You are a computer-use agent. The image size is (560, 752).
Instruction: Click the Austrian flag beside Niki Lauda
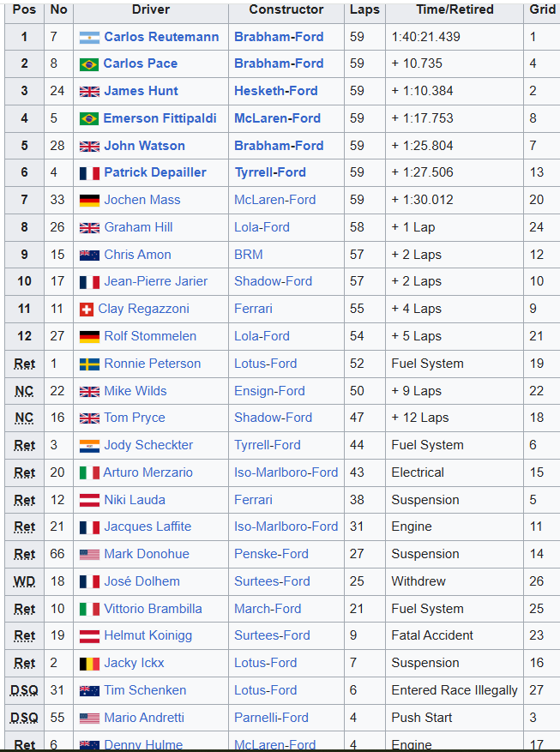(x=90, y=500)
